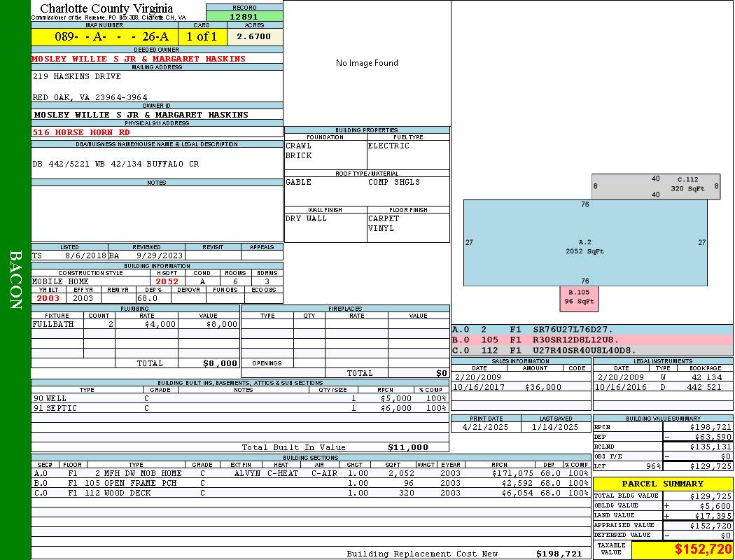Click Total Built In Value $11,000
Image resolution: width=735 pixels, height=560 pixels.
[x=408, y=447]
